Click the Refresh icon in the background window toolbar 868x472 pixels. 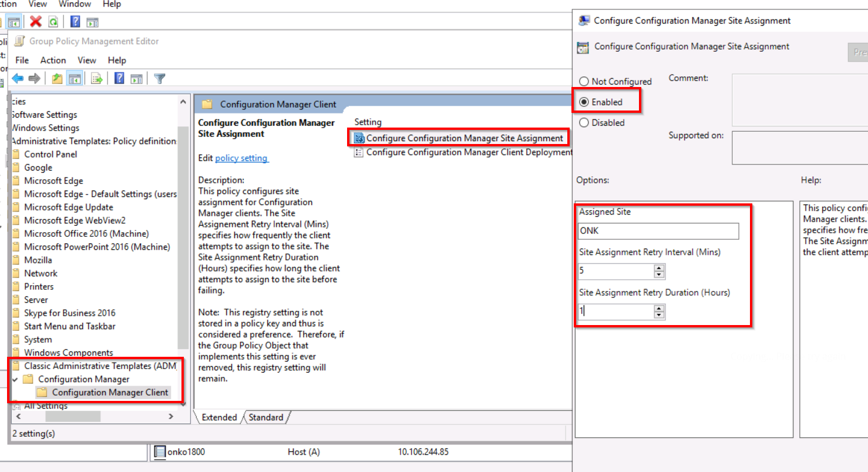pyautogui.click(x=53, y=22)
